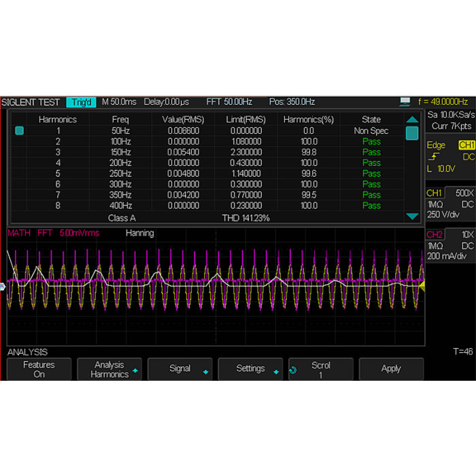This screenshot has width=476, height=476.
Task: Select the row marker on harmonic 1
Action: coord(19,131)
